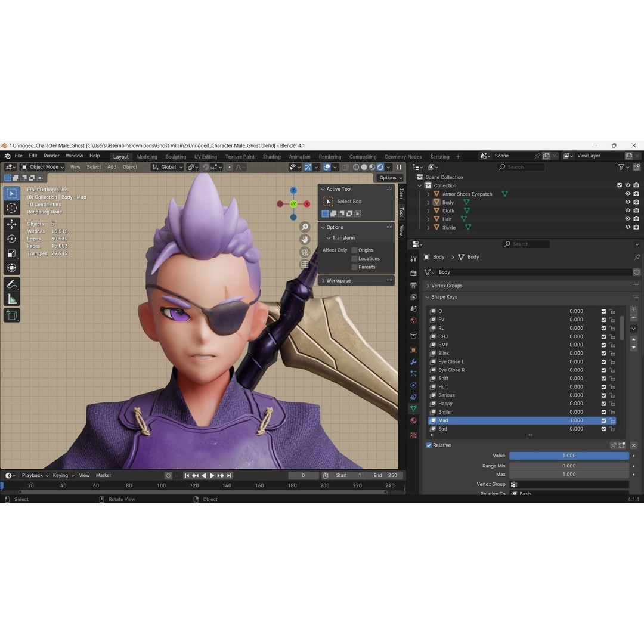Open the Item sidebar tab
This screenshot has width=644, height=644.
401,193
